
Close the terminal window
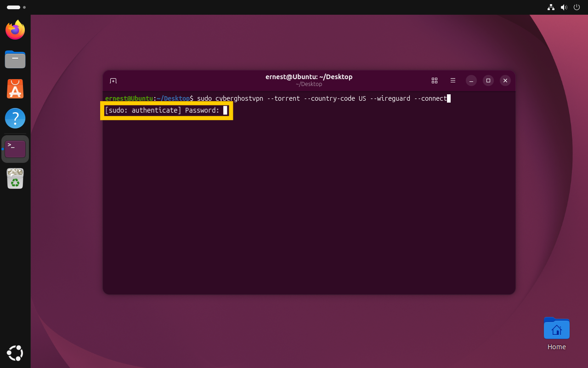505,80
